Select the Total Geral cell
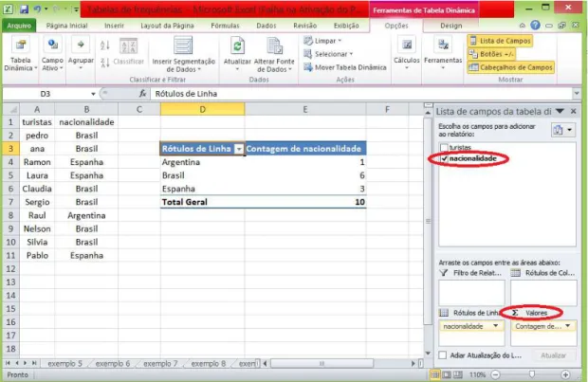This screenshot has width=588, height=382. coord(203,202)
